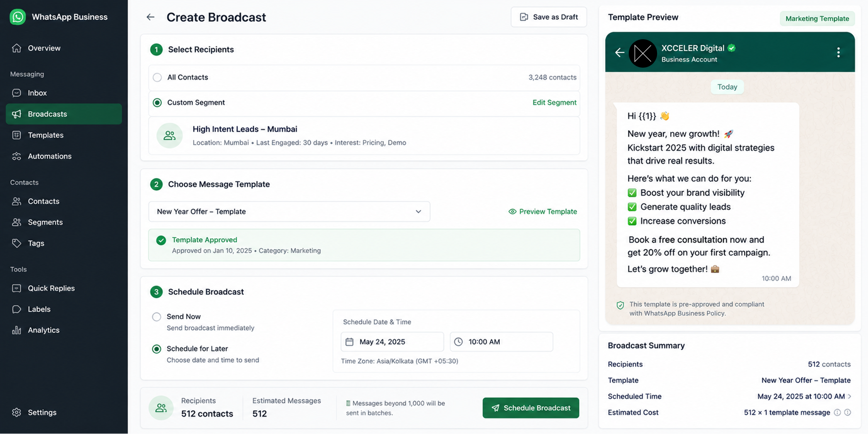Viewport: 868px width, 434px height.
Task: Click the Save as Draft button
Action: click(x=548, y=17)
